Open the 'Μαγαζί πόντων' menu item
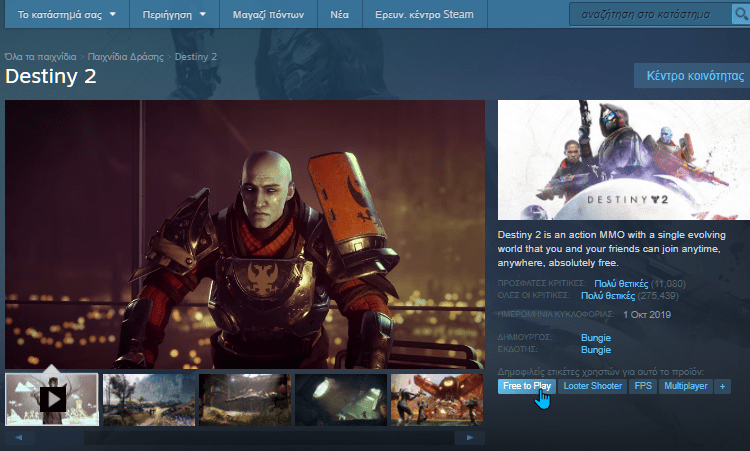The height and width of the screenshot is (451, 750). click(x=268, y=14)
